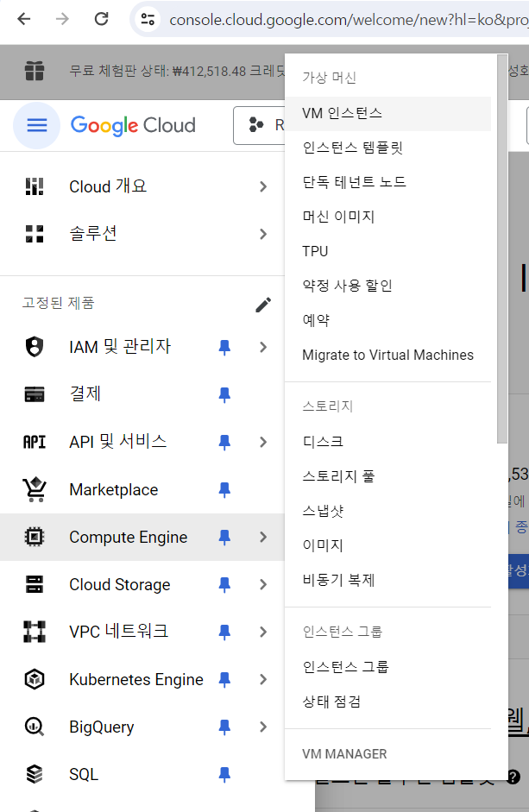The width and height of the screenshot is (529, 812).
Task: Click the SQL stack icon
Action: click(x=35, y=775)
